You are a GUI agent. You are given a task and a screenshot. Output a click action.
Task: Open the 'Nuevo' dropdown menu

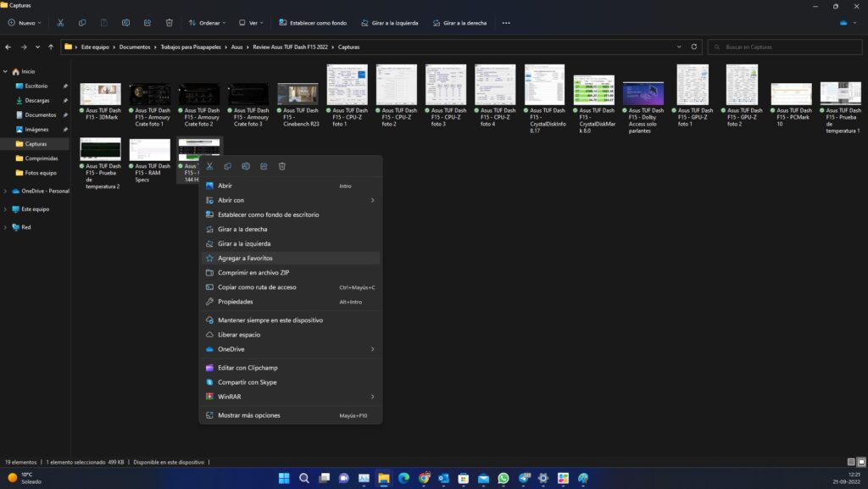click(x=26, y=23)
